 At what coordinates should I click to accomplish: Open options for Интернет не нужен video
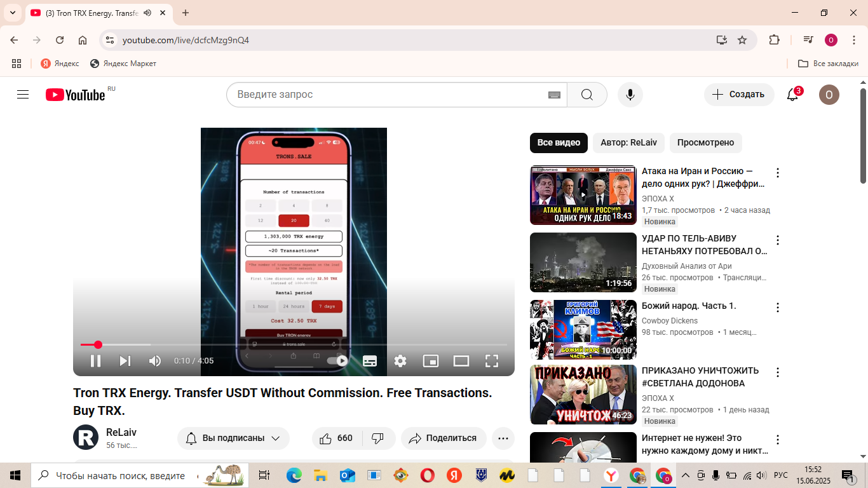[x=777, y=440]
